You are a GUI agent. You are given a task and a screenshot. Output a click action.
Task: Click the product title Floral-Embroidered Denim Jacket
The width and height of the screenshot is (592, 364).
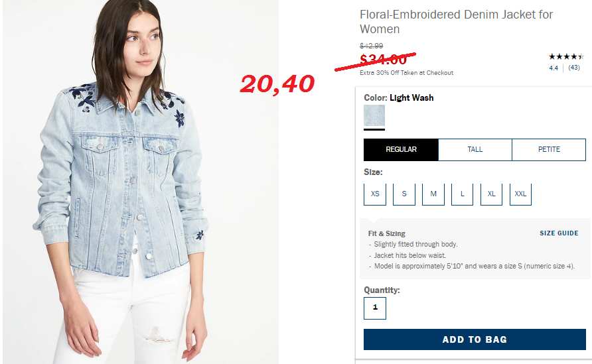tap(456, 21)
